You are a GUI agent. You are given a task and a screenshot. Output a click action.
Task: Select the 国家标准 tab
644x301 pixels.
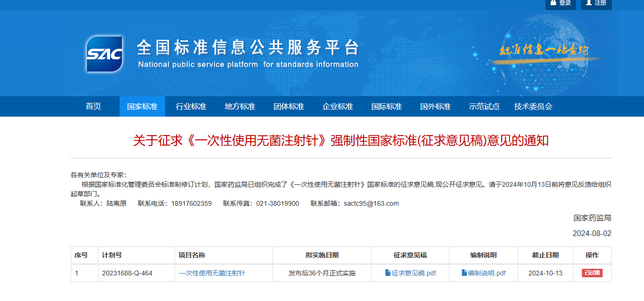tap(142, 106)
